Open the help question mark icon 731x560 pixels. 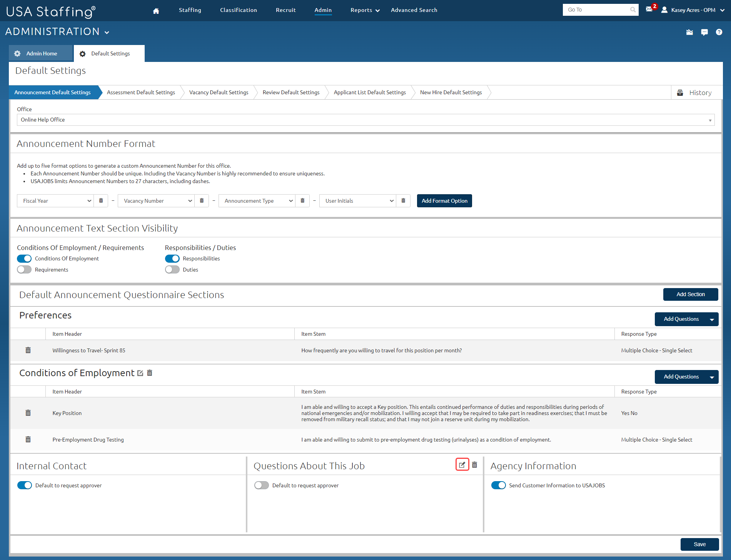pyautogui.click(x=719, y=32)
